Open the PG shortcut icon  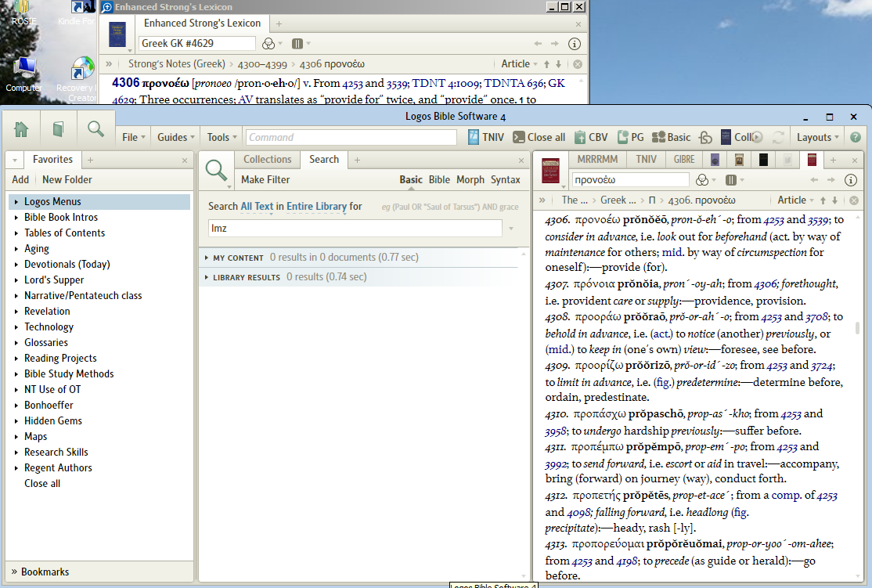click(x=630, y=137)
